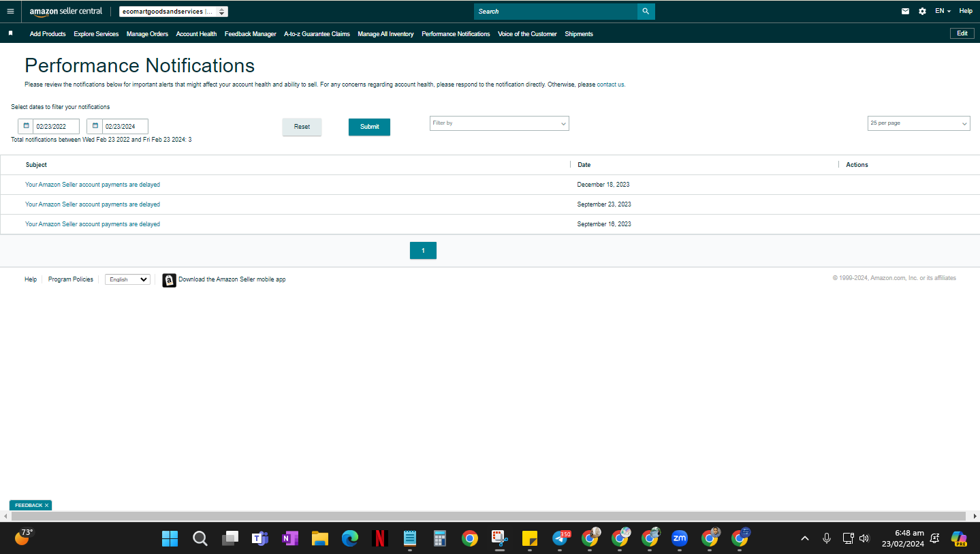Viewport: 980px width, 554px height.
Task: Open the hamburger navigation menu
Action: coord(10,12)
